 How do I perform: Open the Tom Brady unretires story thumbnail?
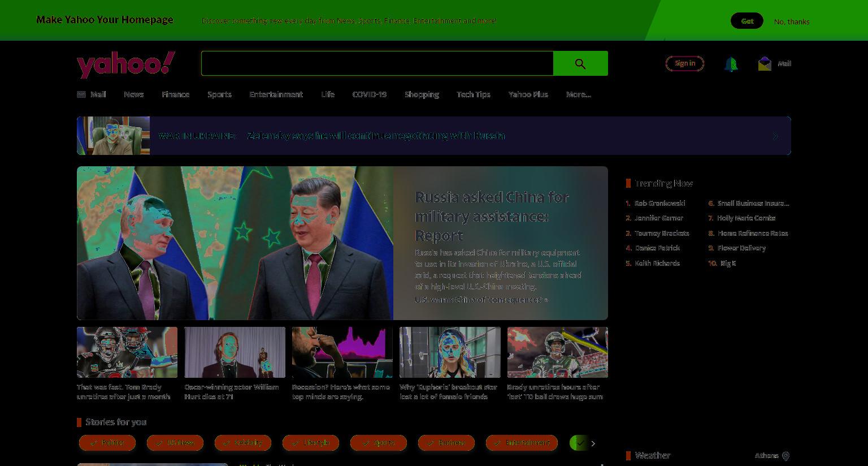[x=127, y=352]
